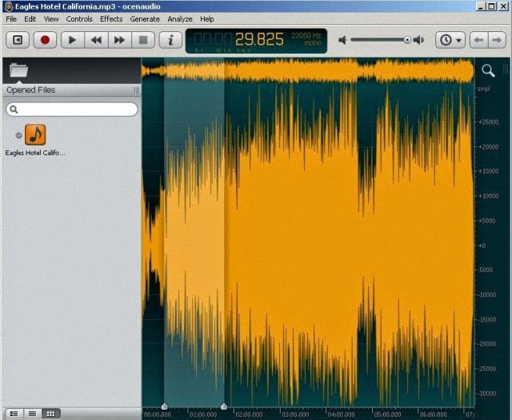Click the +25000 amplitude scale label
Image resolution: width=512 pixels, height=420 pixels.
point(489,122)
